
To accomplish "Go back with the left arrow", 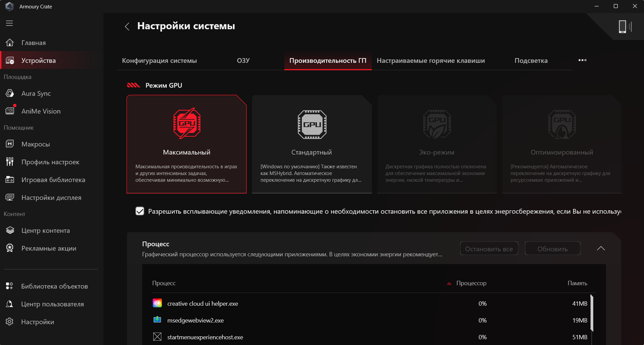I will click(x=127, y=27).
